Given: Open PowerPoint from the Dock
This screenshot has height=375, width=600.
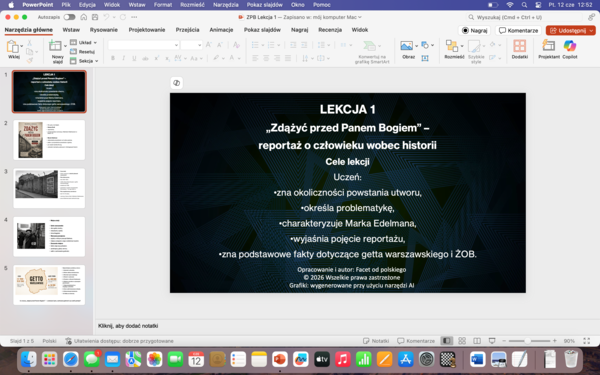Looking at the screenshot, I should click(280, 359).
